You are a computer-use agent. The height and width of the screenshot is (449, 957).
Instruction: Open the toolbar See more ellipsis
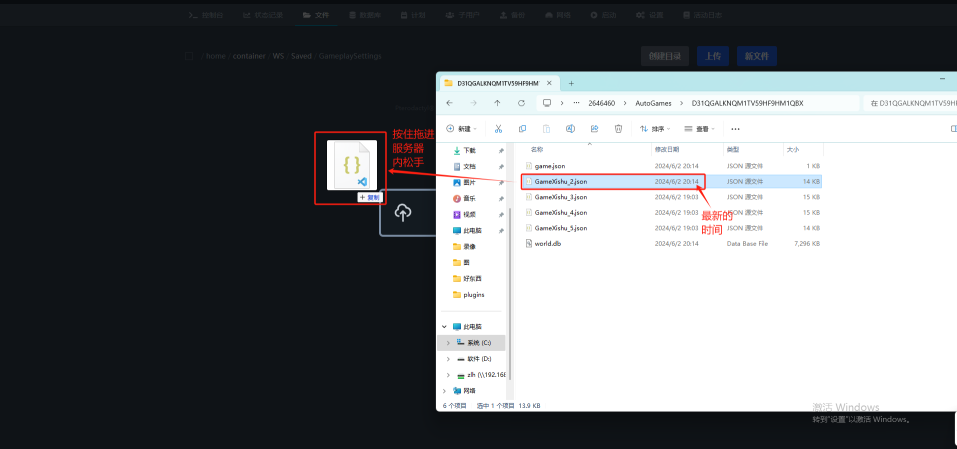pos(735,129)
